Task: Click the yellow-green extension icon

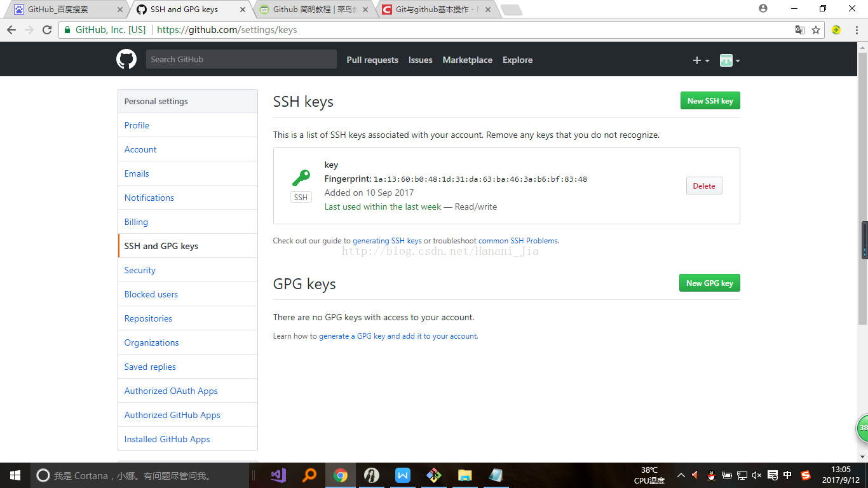Action: point(836,30)
